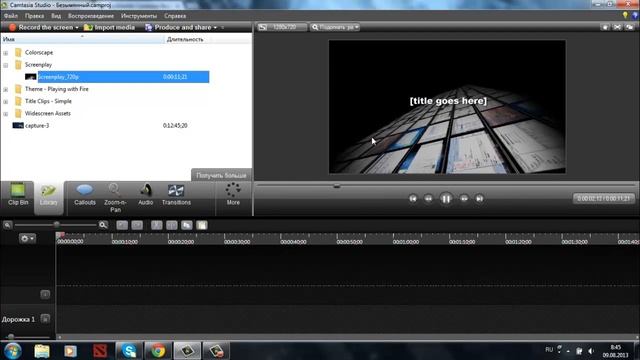Zoom in the timeline with the plus magnifier

103,225
